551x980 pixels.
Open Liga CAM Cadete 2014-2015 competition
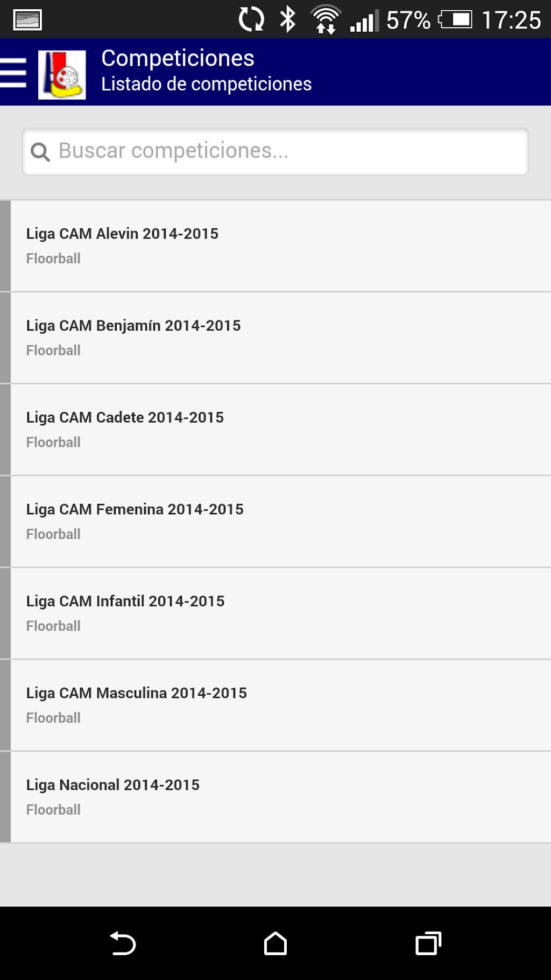click(x=280, y=429)
